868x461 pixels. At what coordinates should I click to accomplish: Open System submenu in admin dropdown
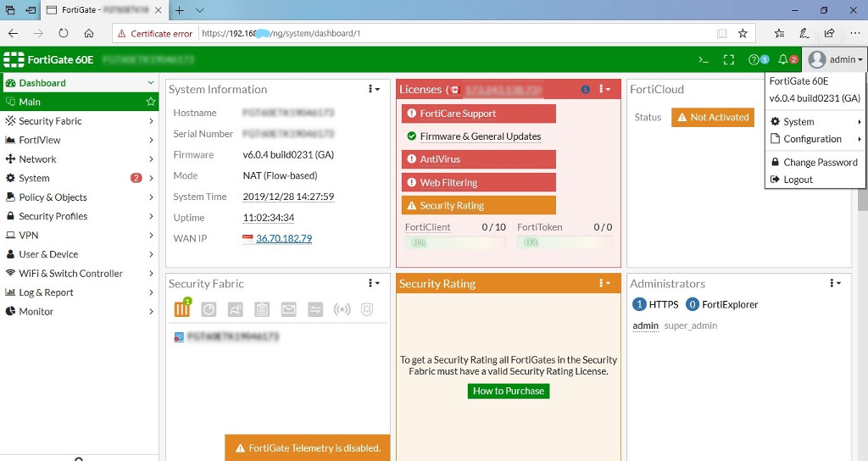pyautogui.click(x=815, y=122)
